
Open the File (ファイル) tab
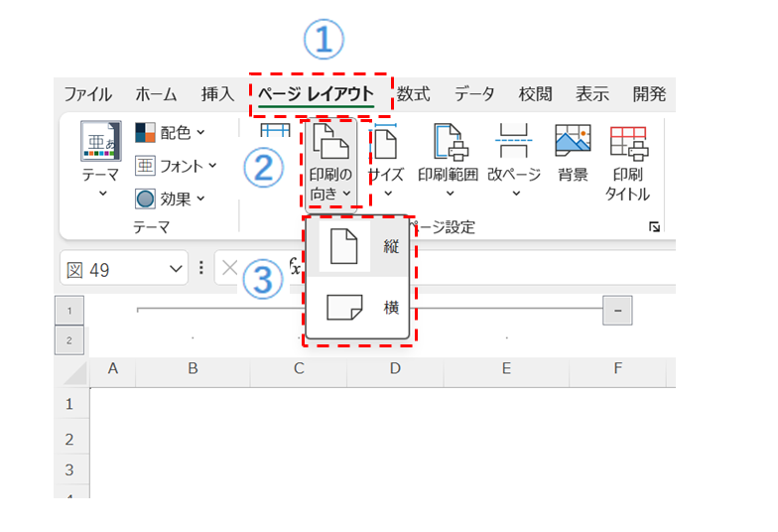87,94
